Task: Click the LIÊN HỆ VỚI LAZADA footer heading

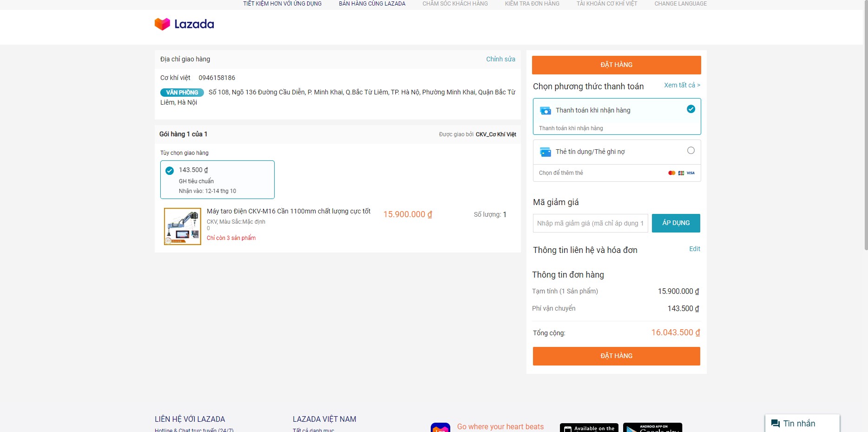Action: click(190, 419)
